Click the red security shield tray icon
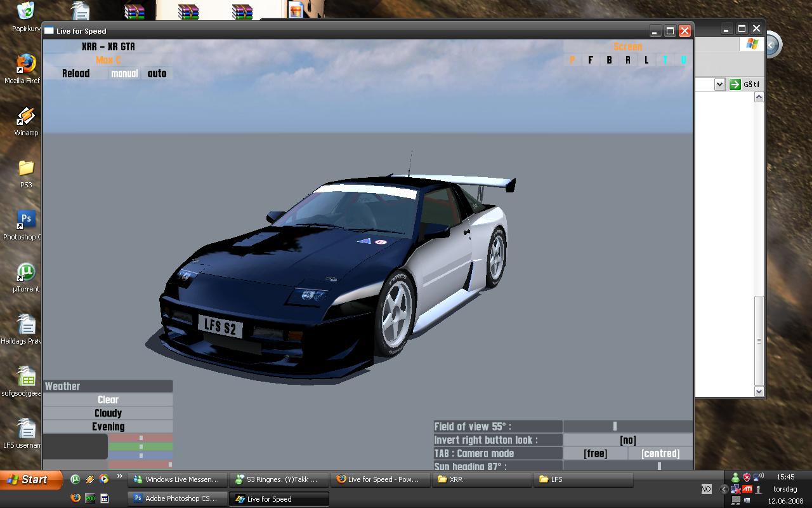Screen dimensions: 812x508 point(747,477)
